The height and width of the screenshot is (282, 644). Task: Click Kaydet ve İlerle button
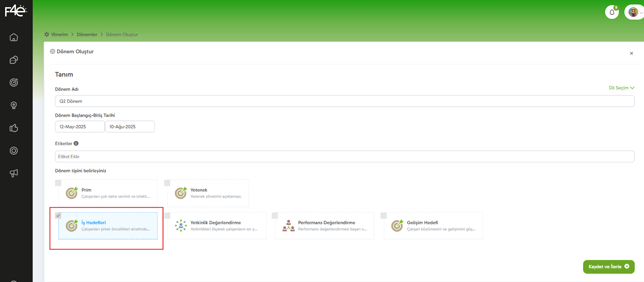(608, 267)
